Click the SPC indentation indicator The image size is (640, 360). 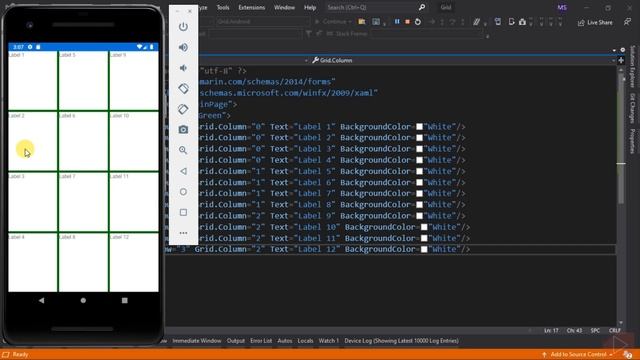coord(595,331)
